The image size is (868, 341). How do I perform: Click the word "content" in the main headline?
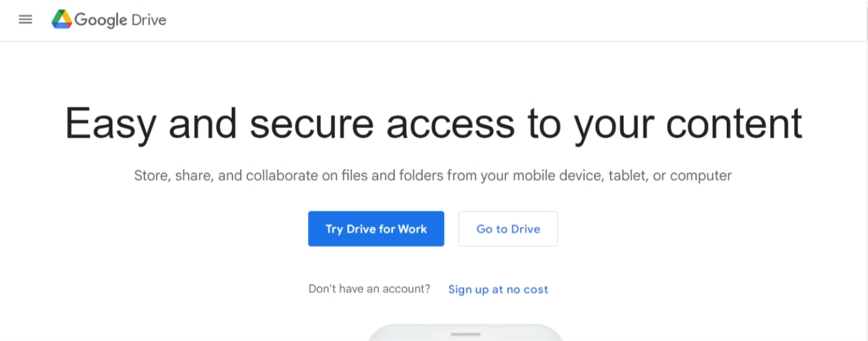click(x=734, y=124)
